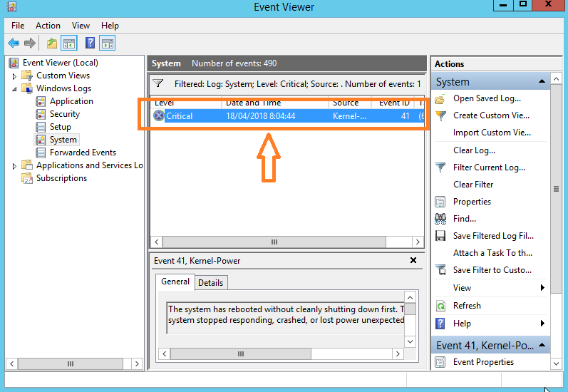Click the Up one level folder icon
Screen dimensions: 568x392
point(52,43)
